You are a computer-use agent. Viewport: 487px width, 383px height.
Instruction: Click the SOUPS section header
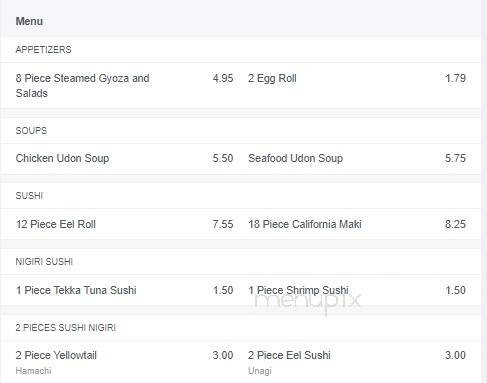point(31,131)
